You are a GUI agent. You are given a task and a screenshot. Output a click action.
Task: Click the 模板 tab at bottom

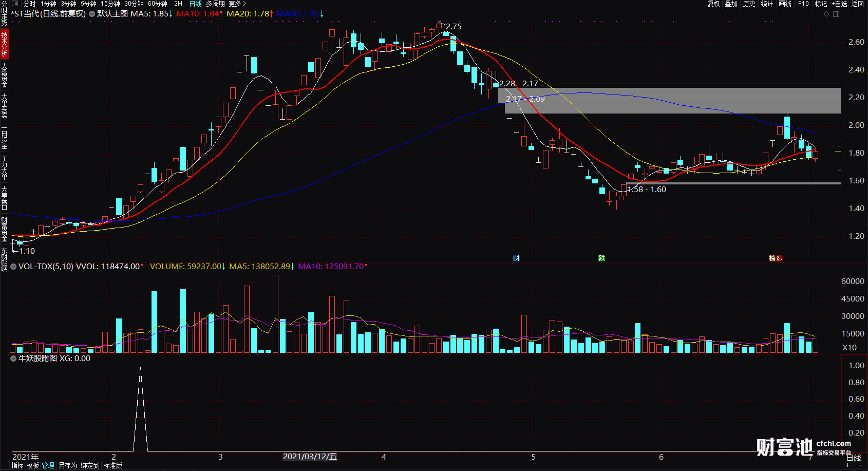click(33, 465)
